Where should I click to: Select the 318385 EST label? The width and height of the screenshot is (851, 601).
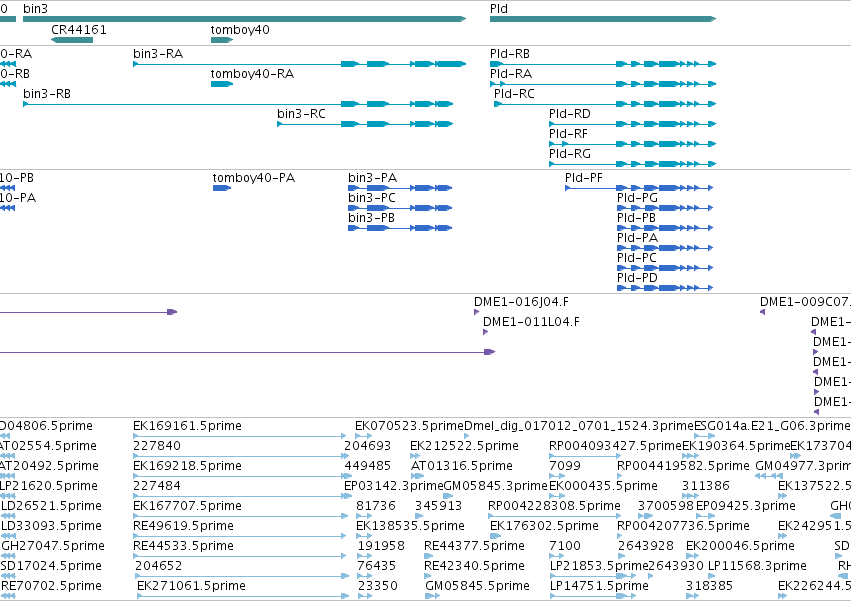(709, 586)
